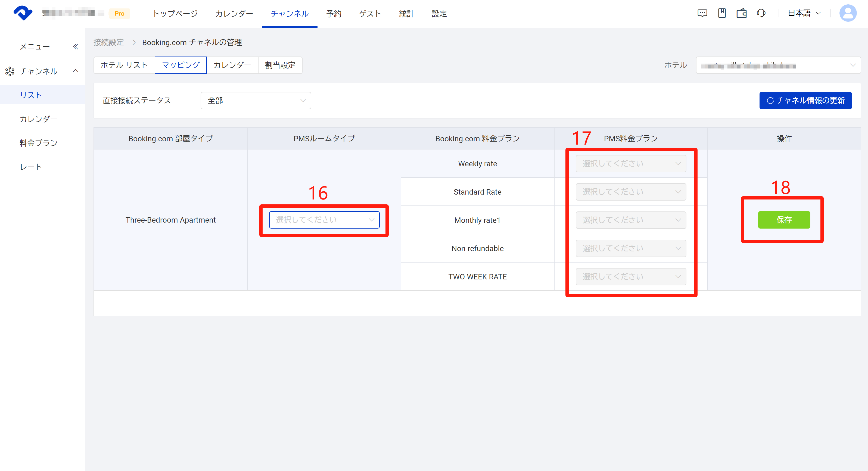Open PMS rate plan dropdown for Monthly rate1

tap(631, 220)
